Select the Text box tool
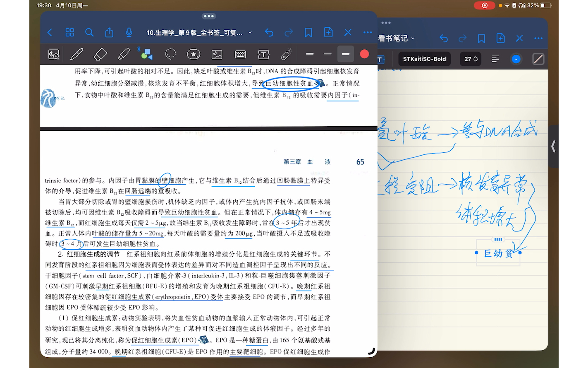The width and height of the screenshot is (588, 368). pos(263,54)
